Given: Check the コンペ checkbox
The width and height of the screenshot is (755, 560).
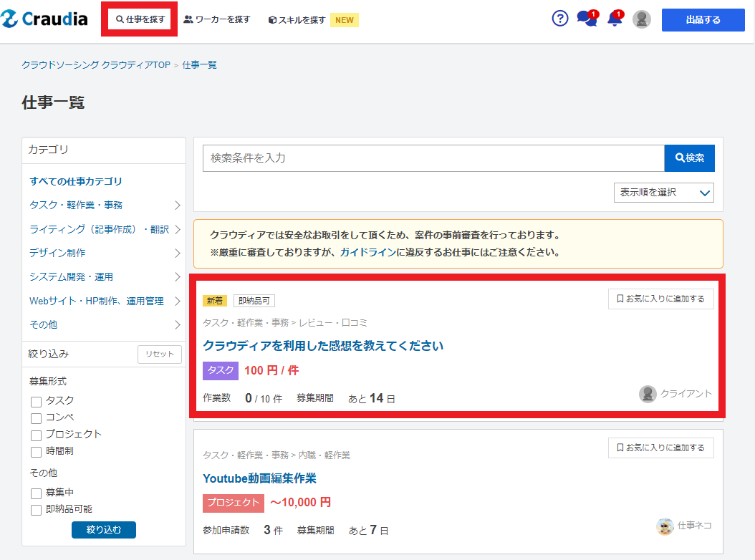Looking at the screenshot, I should point(36,417).
